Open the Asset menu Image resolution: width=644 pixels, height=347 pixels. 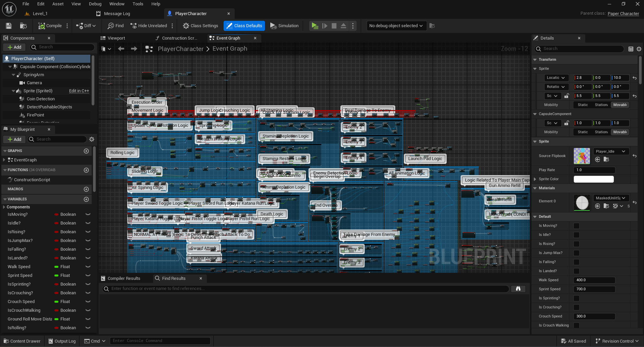pos(58,4)
